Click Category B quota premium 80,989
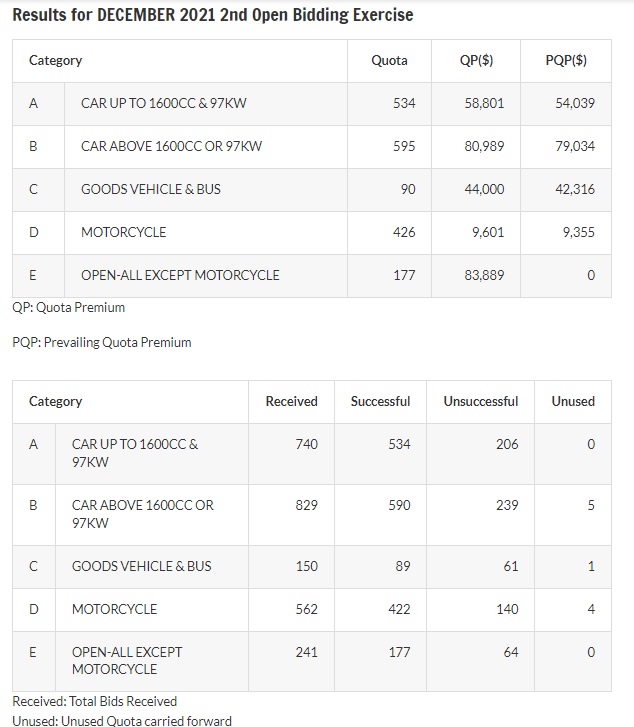This screenshot has height=727, width=634. [x=484, y=147]
